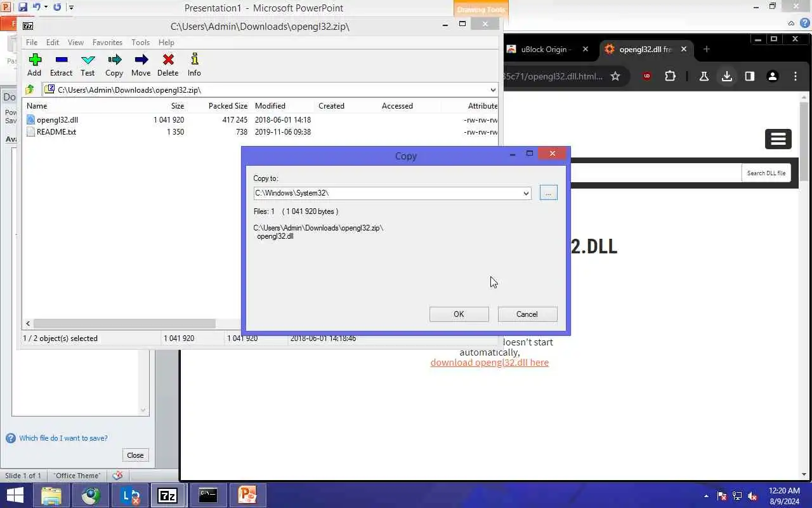Click the Move toolbar icon

coord(141,65)
